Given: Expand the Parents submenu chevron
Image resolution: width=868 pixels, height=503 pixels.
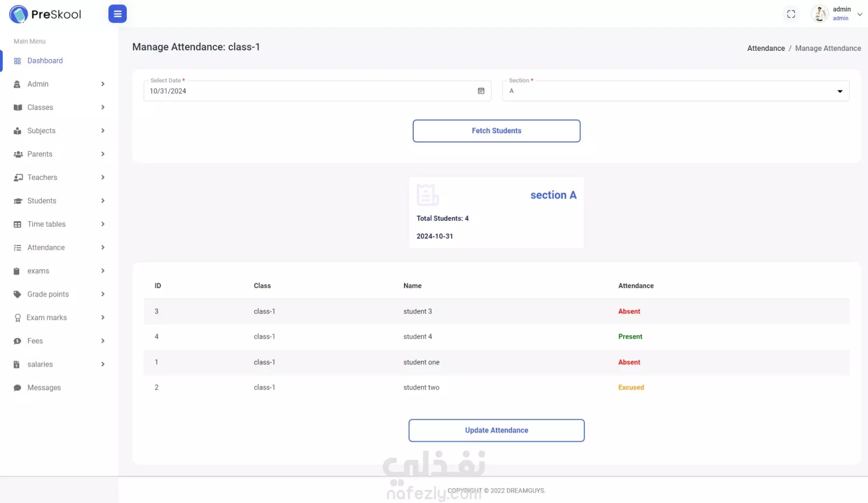Looking at the screenshot, I should coord(103,154).
